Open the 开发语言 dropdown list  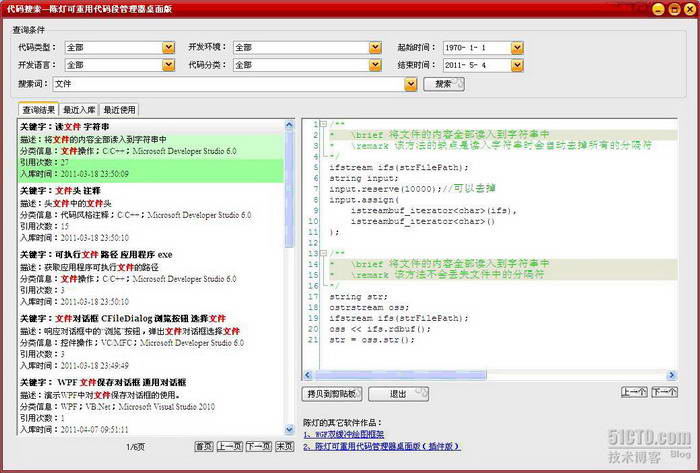[x=166, y=66]
